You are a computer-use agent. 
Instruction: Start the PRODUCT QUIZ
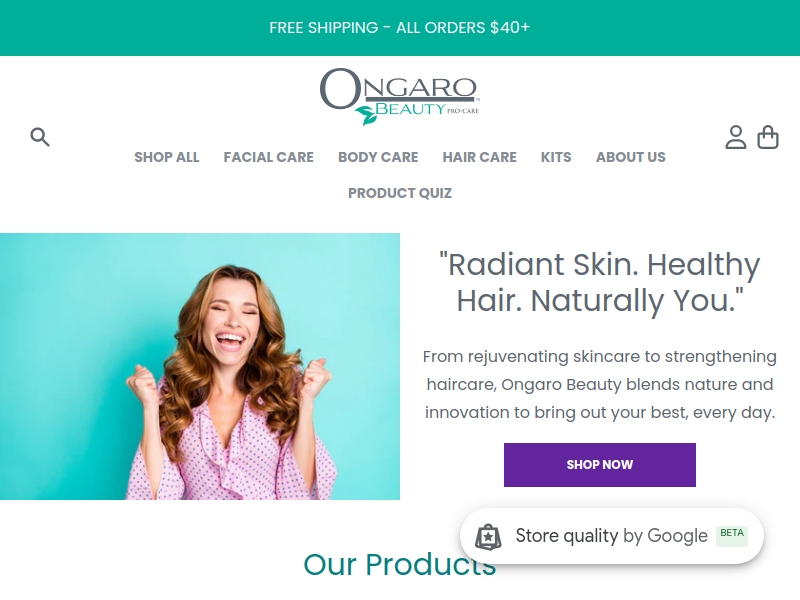pyautogui.click(x=400, y=193)
